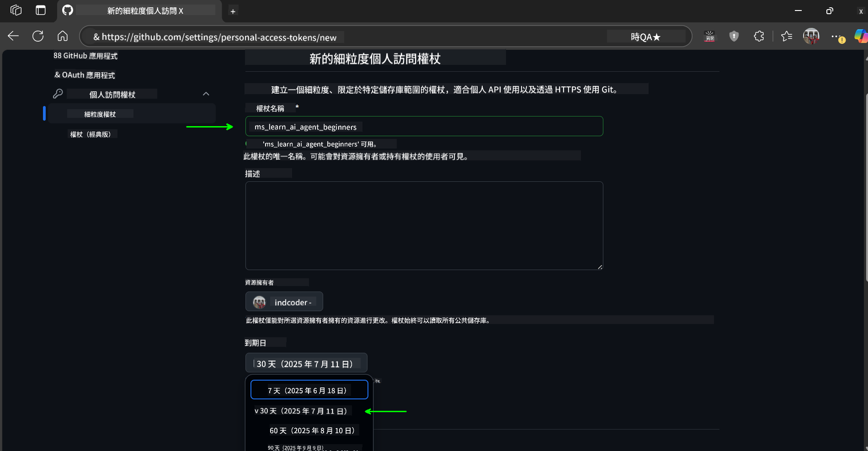Open the workspaces icon in title bar
The image size is (868, 451).
[x=16, y=10]
